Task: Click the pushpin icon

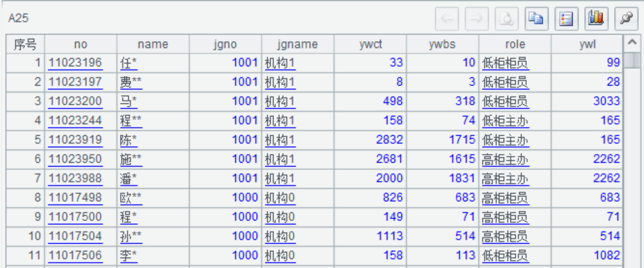Action: [x=625, y=19]
